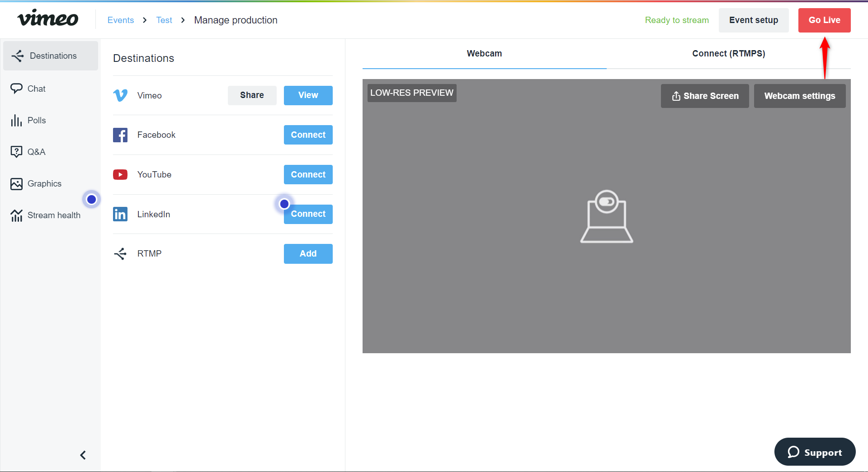
Task: Click the RTMP destination icon
Action: click(120, 253)
